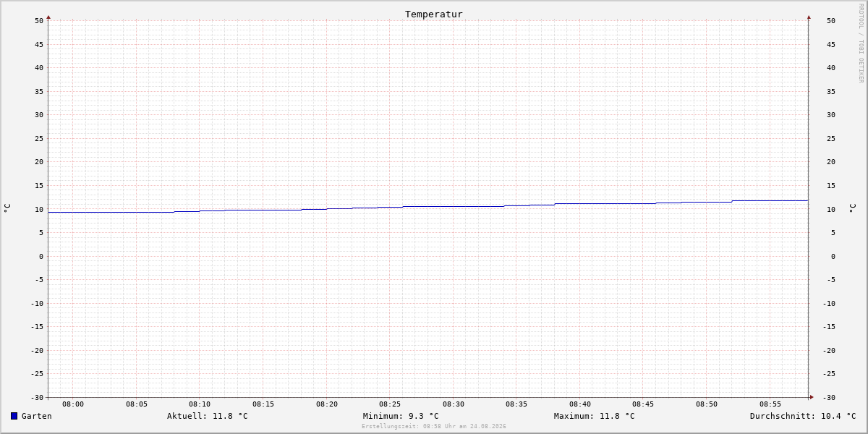Screen dimensions: 868x434
Task: Click the red arrow ending the time axis
Action: pyautogui.click(x=812, y=397)
